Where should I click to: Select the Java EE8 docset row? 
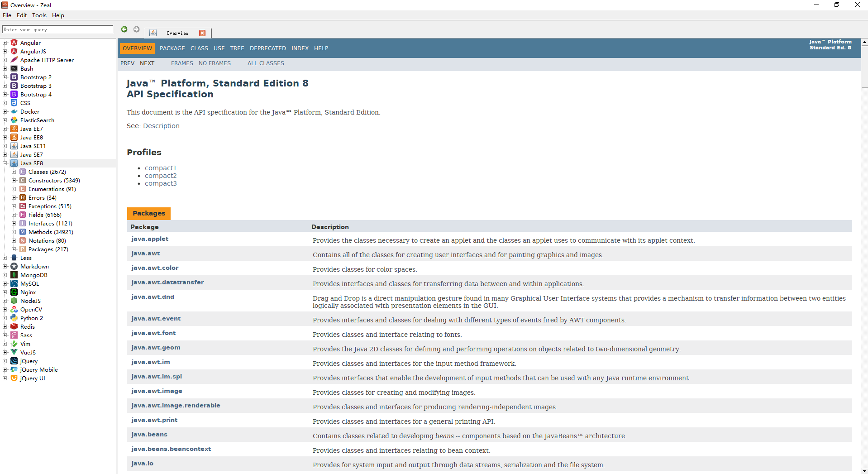(32, 138)
